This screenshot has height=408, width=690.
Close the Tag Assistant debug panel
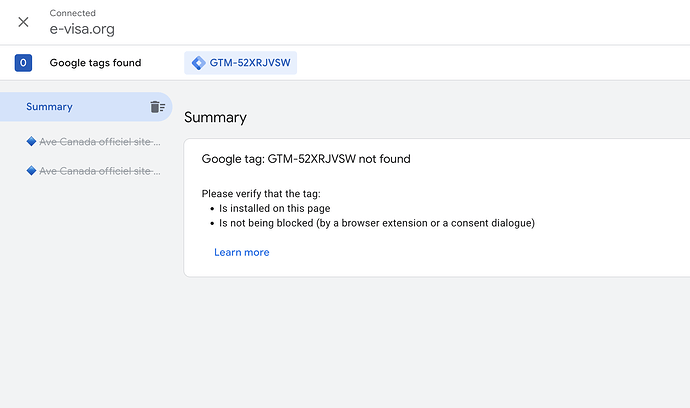[23, 22]
